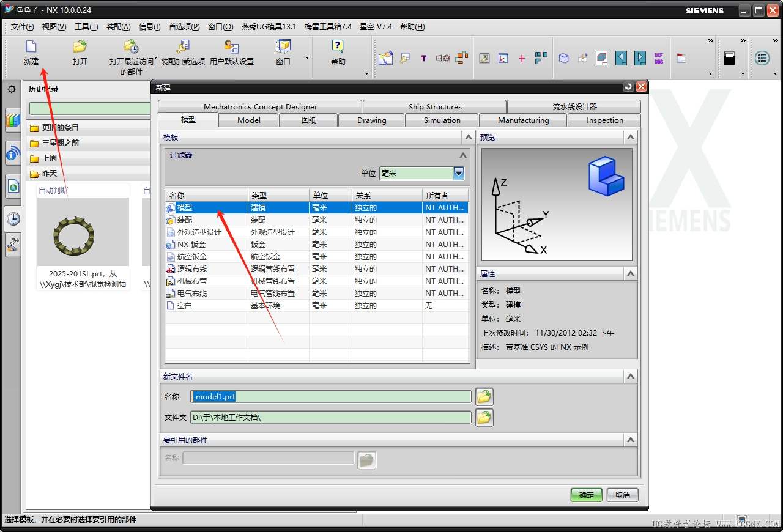Select the 2025-201SL.prt thumbnail in history

[83, 231]
